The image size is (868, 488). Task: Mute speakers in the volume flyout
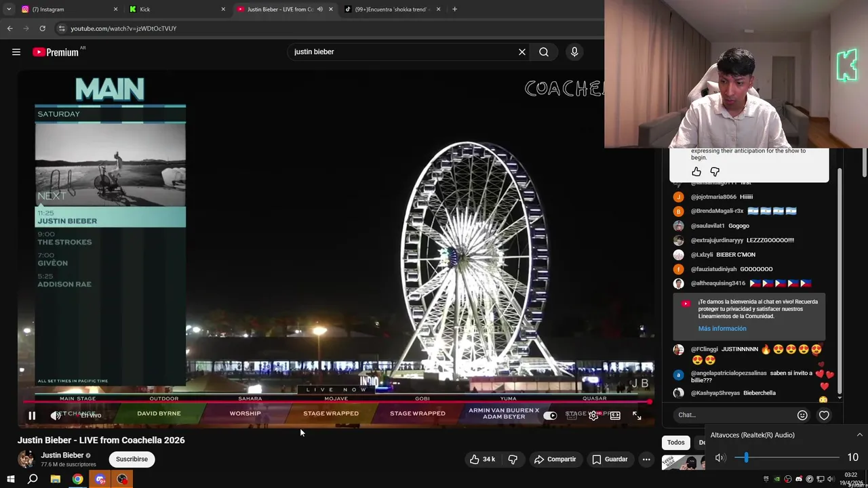click(x=720, y=457)
